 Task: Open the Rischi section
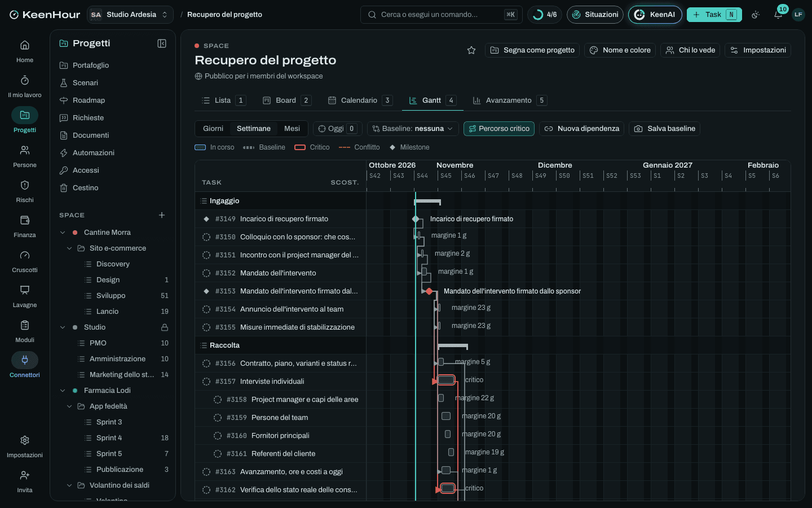25,191
